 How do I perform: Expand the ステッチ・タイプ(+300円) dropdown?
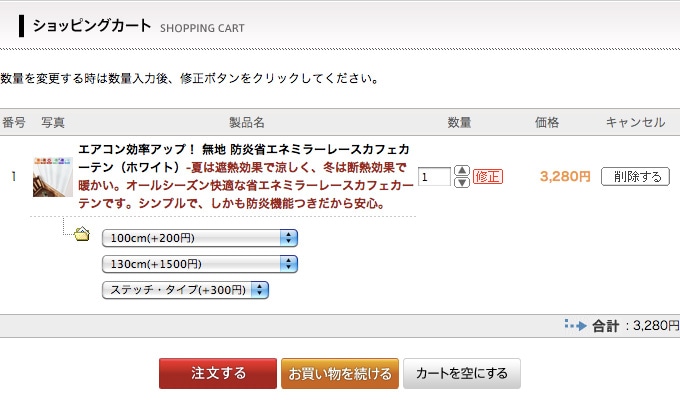(186, 290)
